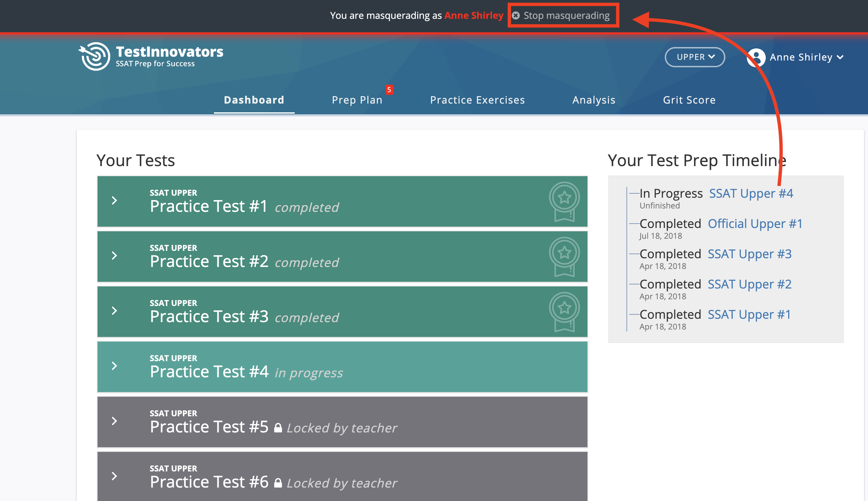
Task: Click the Practice Test #5 title
Action: 209,426
